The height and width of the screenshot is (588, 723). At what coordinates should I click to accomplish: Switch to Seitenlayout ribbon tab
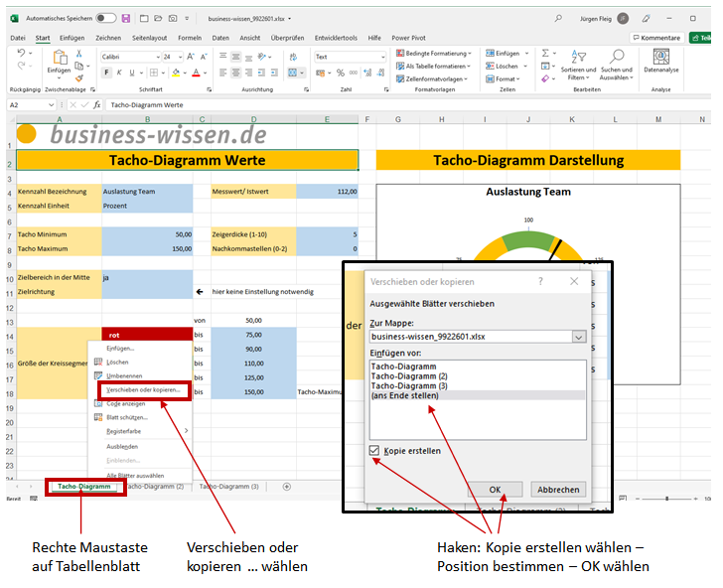click(x=149, y=38)
